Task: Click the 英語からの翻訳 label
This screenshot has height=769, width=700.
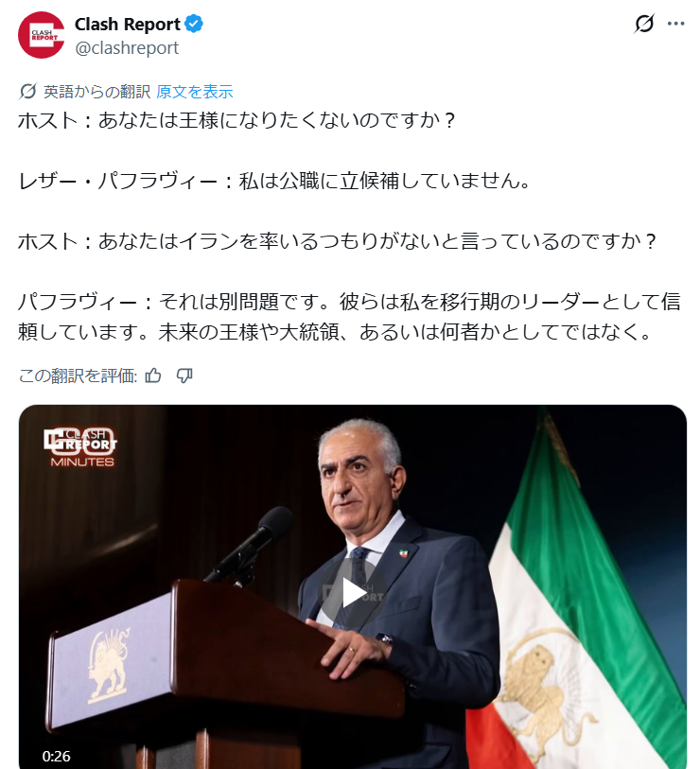Action: coord(96,92)
